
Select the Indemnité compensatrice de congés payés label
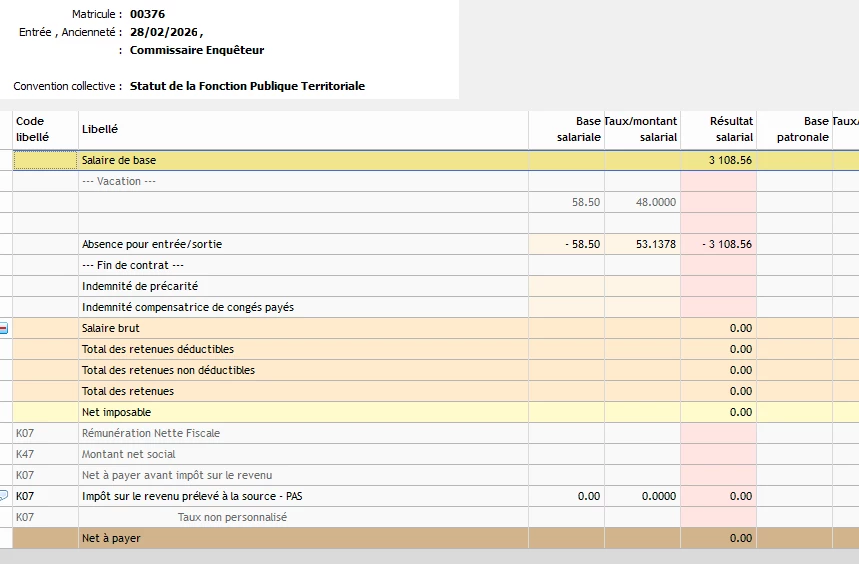click(188, 307)
